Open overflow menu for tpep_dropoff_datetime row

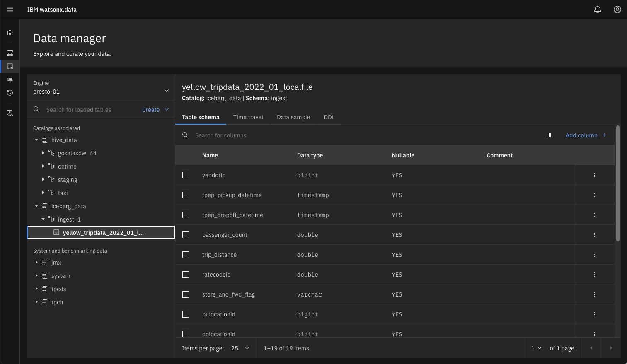pyautogui.click(x=595, y=215)
